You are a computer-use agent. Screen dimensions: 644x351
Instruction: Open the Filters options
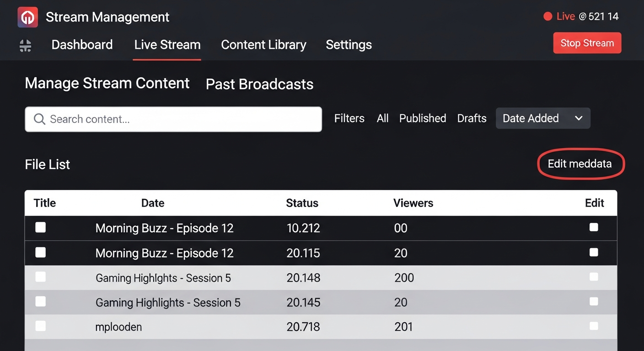click(x=349, y=118)
